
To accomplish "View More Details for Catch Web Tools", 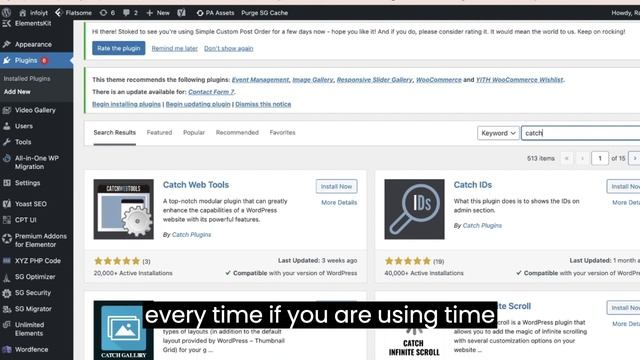I will pos(339,202).
